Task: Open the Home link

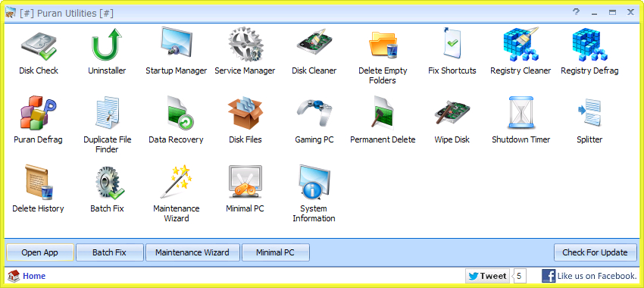Action: [x=34, y=276]
